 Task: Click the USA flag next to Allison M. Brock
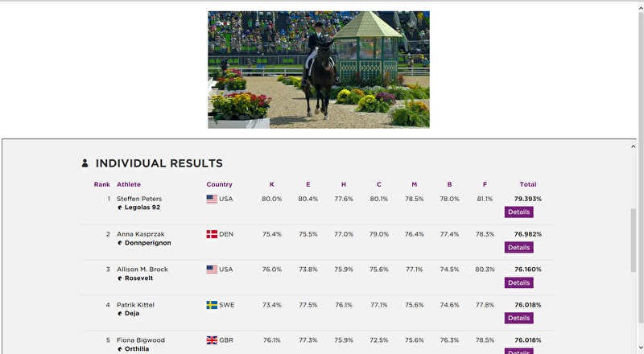coord(212,270)
